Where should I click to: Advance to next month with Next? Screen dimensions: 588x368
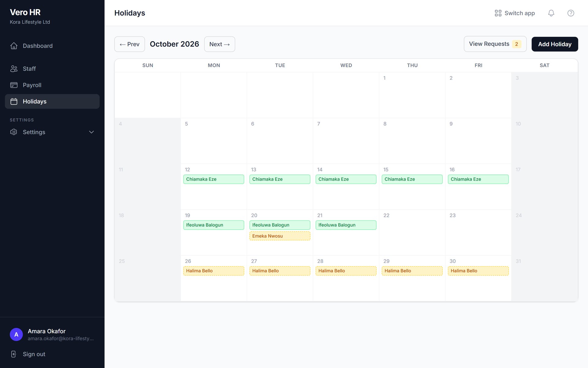coord(220,44)
